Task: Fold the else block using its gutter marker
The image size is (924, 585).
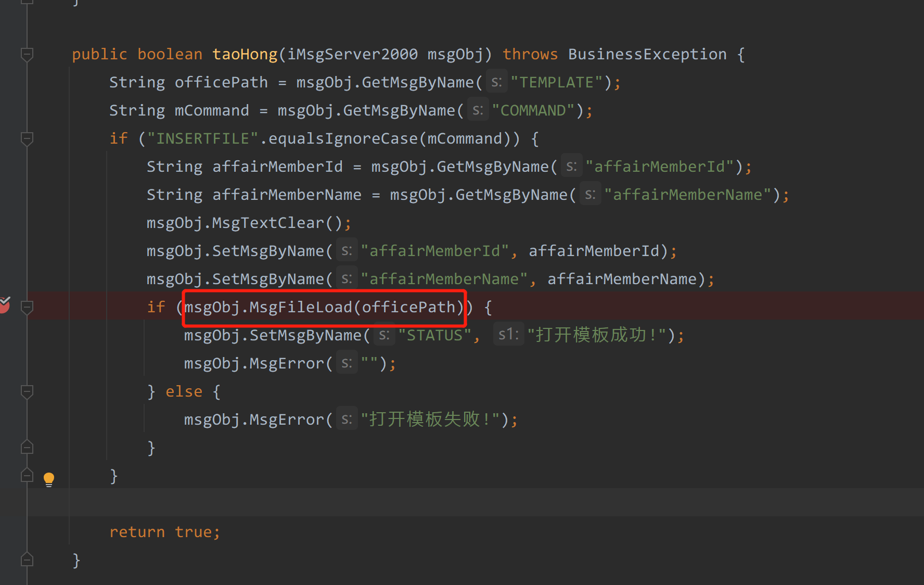Action: 27,391
